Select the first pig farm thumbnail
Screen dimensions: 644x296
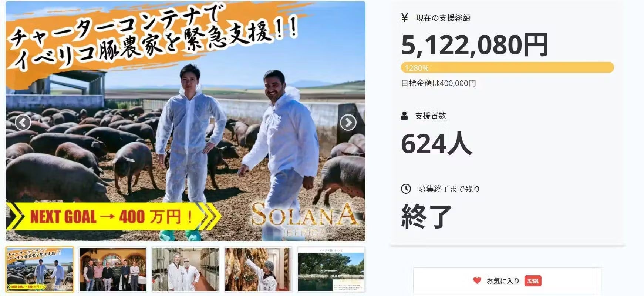pos(40,269)
